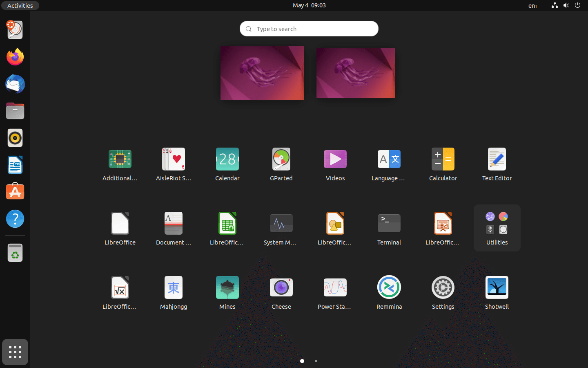This screenshot has width=588, height=368.
Task: Open Help from the dock
Action: (15, 219)
